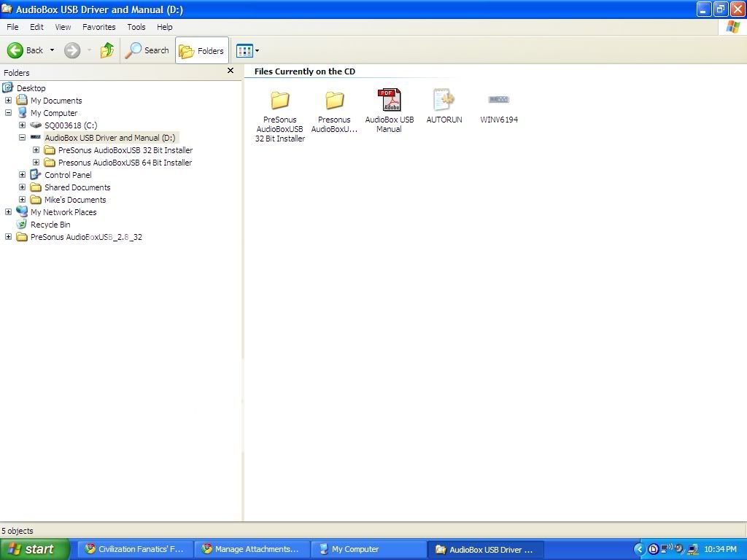The width and height of the screenshot is (747, 560).
Task: Select Control Panel icon in tree
Action: pyautogui.click(x=35, y=175)
